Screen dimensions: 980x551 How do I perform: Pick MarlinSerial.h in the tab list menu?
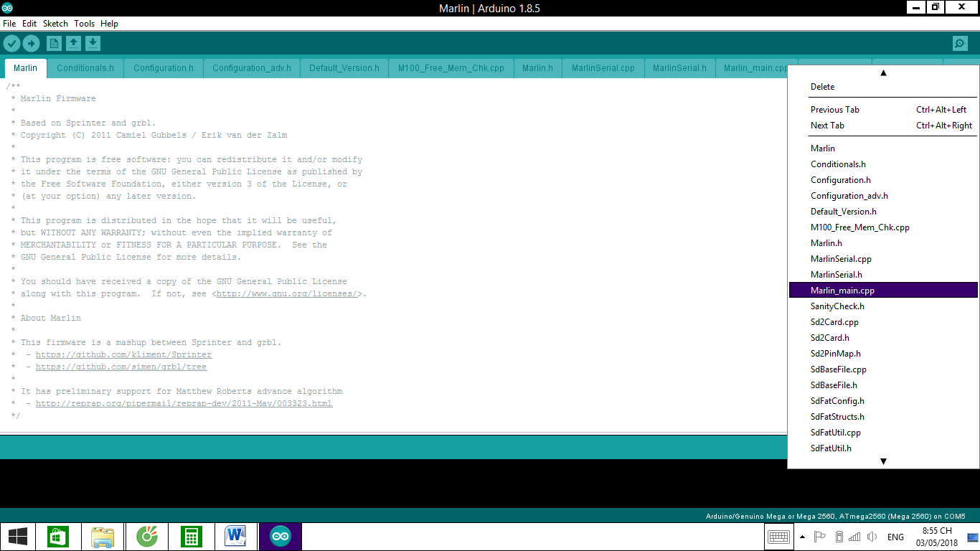883,275
